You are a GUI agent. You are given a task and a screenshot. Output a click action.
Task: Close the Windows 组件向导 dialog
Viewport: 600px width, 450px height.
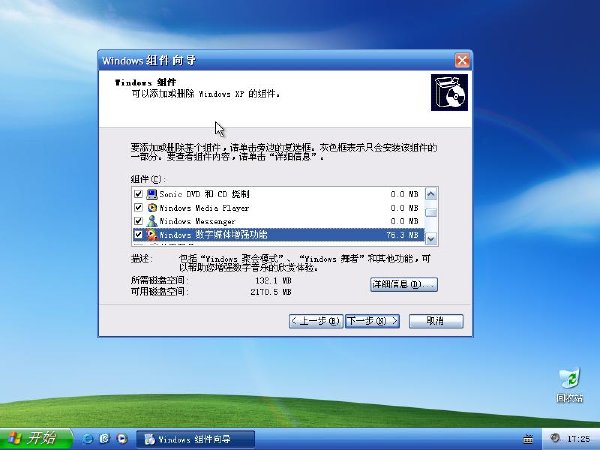click(462, 60)
